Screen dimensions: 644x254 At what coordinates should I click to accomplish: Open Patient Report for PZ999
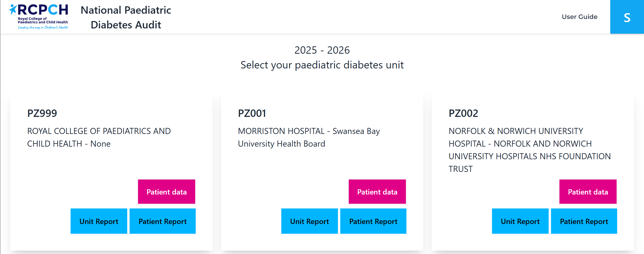pyautogui.click(x=163, y=221)
